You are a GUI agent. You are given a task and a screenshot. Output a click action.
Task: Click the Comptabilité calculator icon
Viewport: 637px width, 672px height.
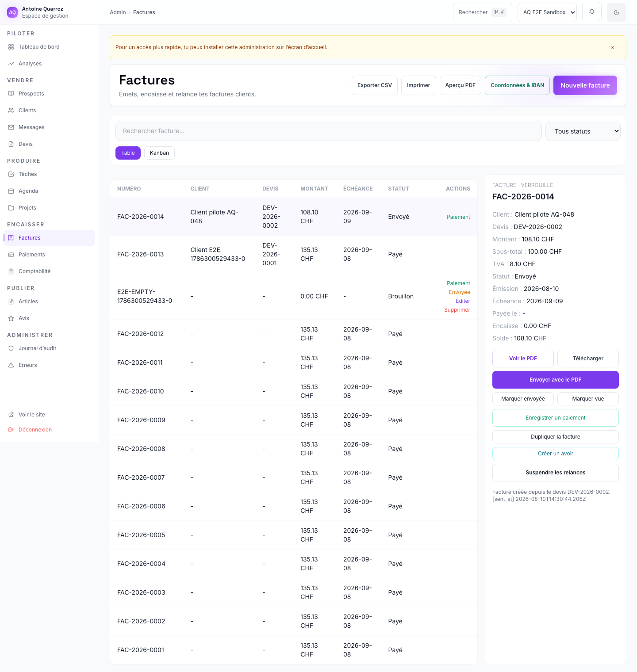tap(11, 271)
